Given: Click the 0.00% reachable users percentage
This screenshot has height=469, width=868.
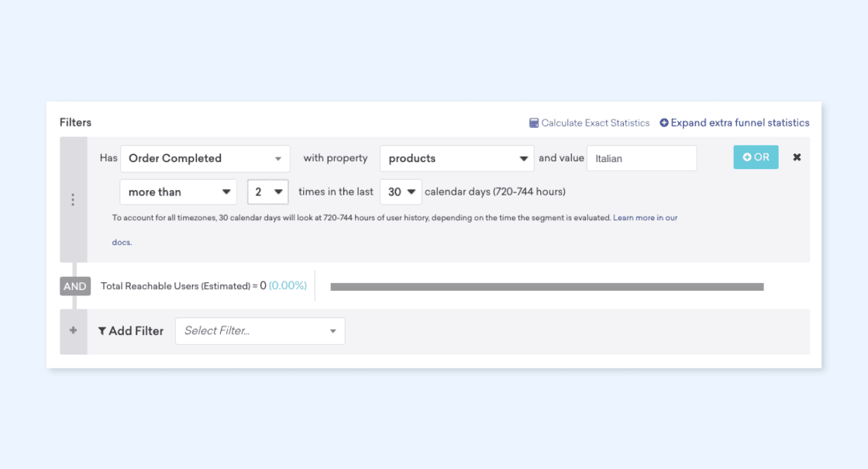Looking at the screenshot, I should pos(288,286).
